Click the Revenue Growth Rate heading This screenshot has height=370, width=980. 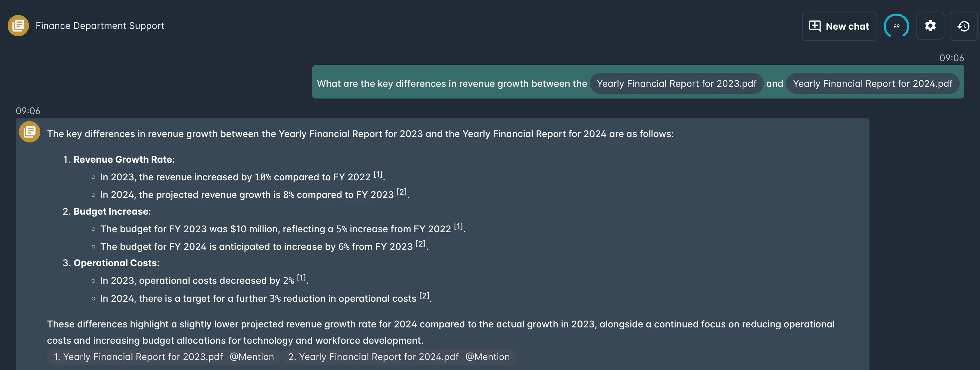pyautogui.click(x=122, y=159)
